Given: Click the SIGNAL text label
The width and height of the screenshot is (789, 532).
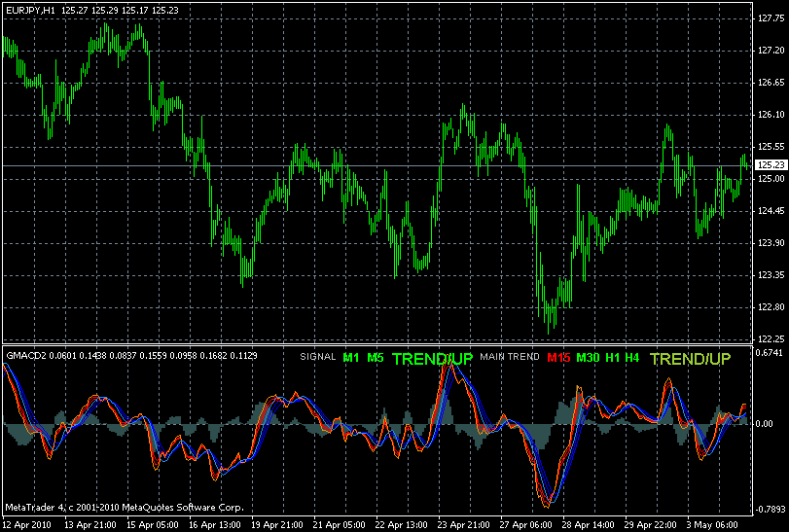Looking at the screenshot, I should coord(317,358).
